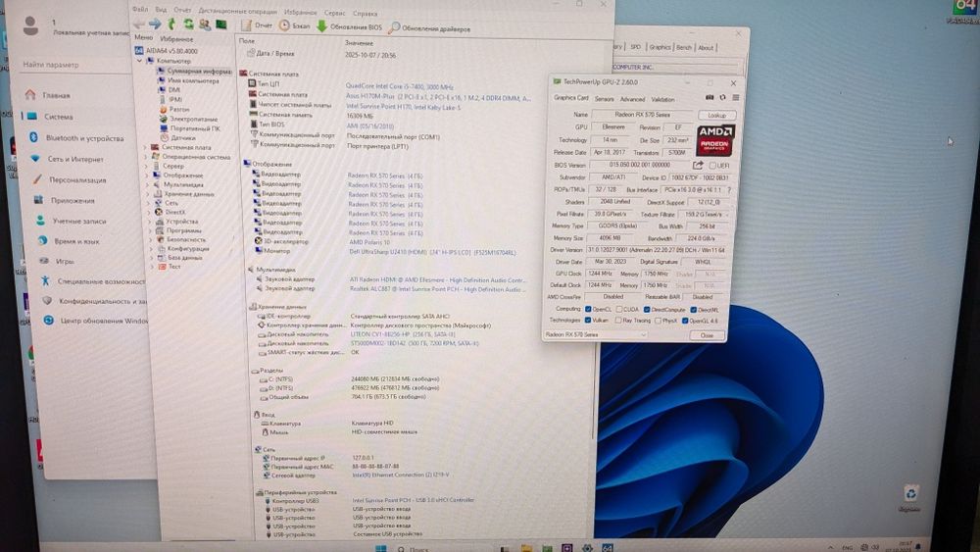Open the Отчет report toolbar button
Image resolution: width=980 pixels, height=552 pixels.
(x=257, y=25)
